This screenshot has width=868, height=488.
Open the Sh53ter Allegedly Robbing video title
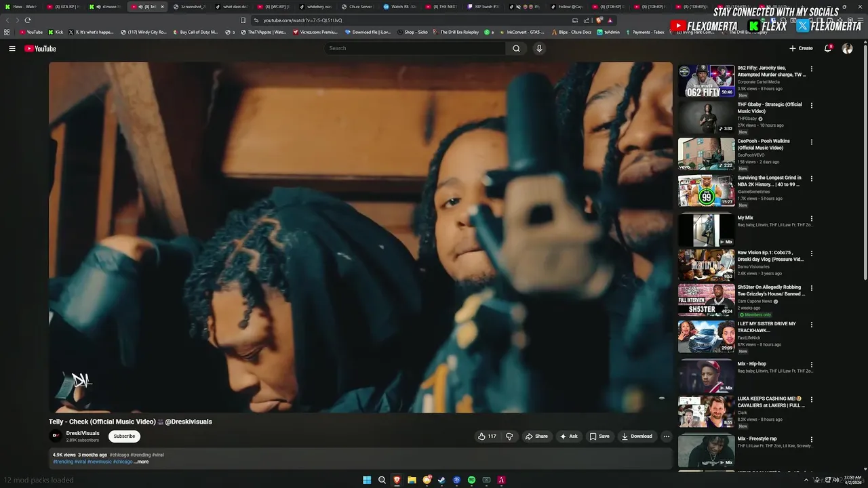(772, 290)
